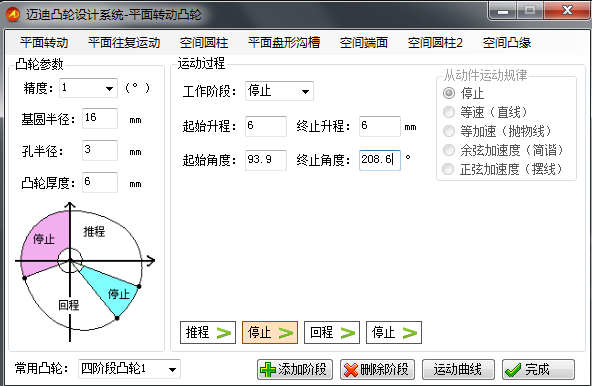Close the cam design window

pos(567,11)
